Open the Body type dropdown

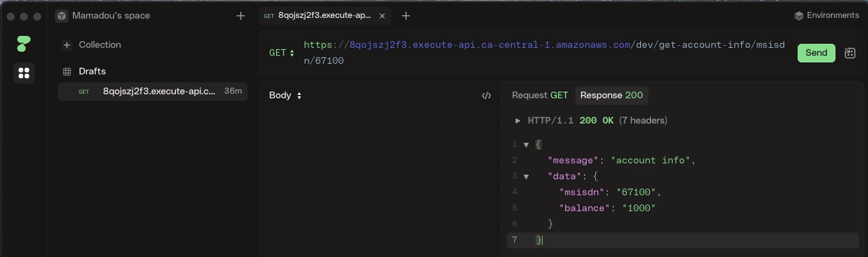click(285, 96)
